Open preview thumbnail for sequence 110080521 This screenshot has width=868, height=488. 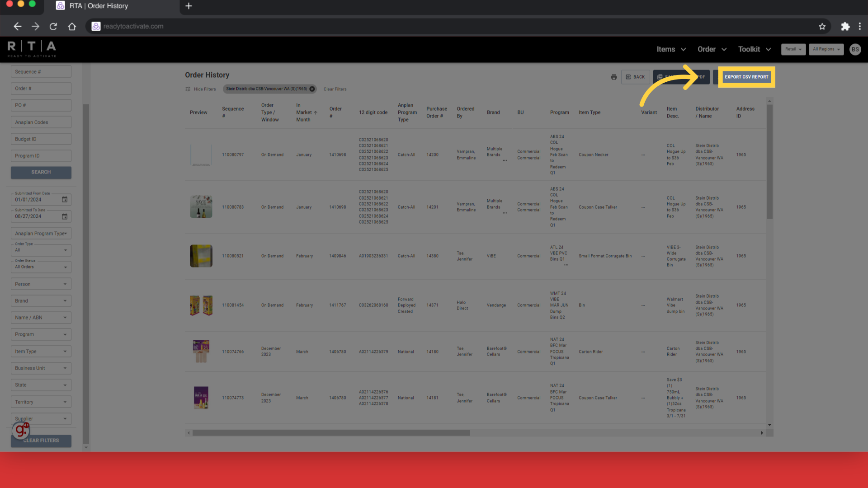pyautogui.click(x=201, y=256)
